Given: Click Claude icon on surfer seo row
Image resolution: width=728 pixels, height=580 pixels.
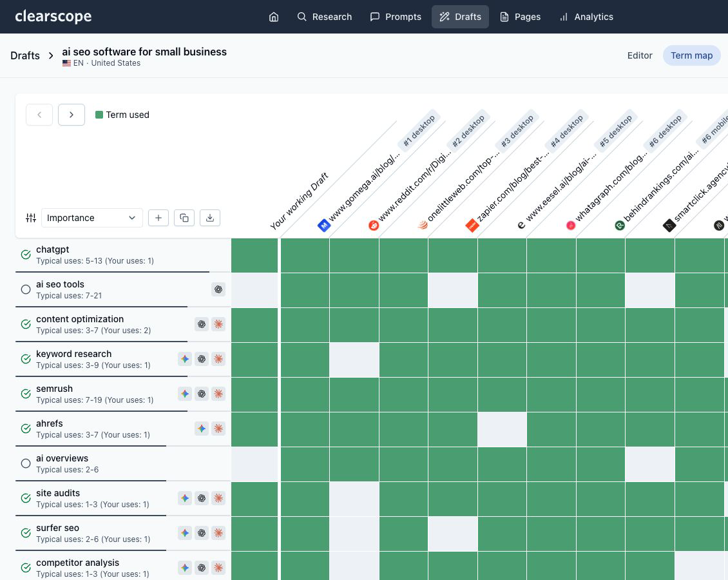Looking at the screenshot, I should click(x=218, y=533).
